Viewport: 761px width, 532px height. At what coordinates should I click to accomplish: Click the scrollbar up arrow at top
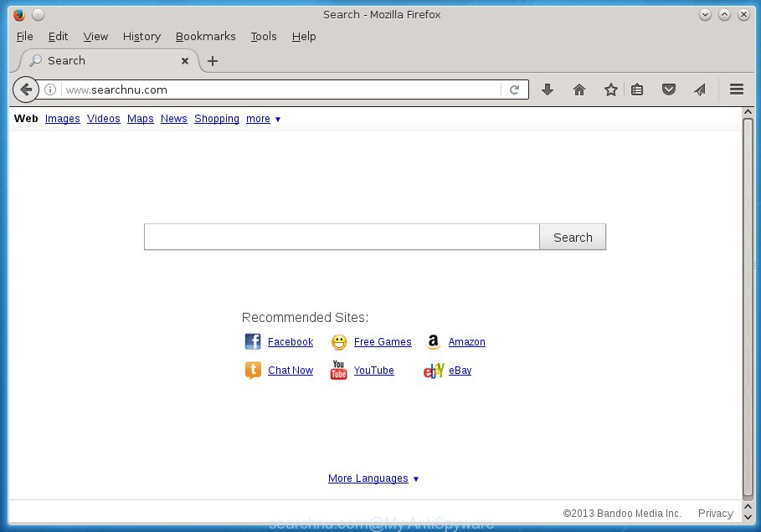tap(748, 112)
